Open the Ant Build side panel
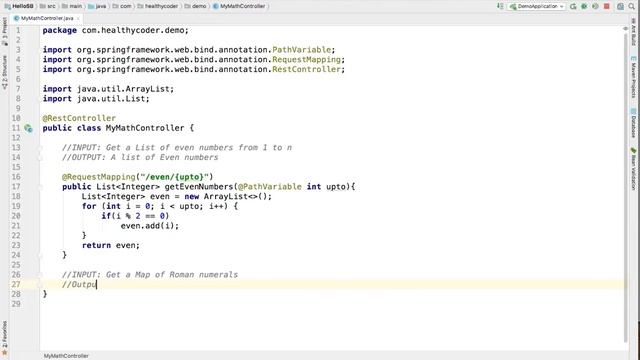 click(633, 33)
